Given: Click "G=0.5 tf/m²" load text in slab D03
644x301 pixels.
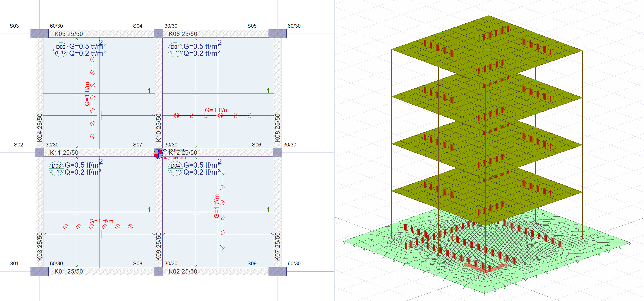Looking at the screenshot, I should point(83,165).
